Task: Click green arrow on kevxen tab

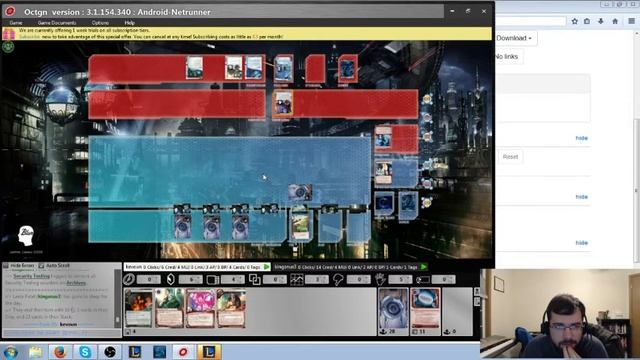Action: click(267, 267)
